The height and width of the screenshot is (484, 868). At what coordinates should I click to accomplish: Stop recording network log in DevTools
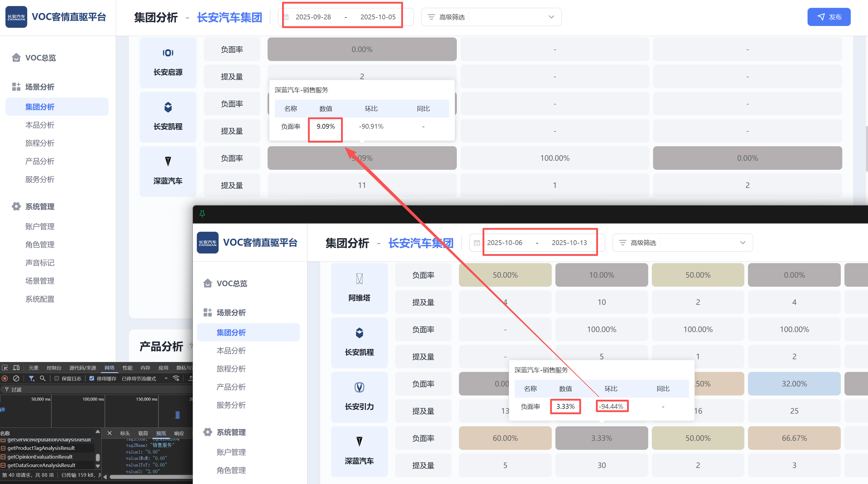5,378
